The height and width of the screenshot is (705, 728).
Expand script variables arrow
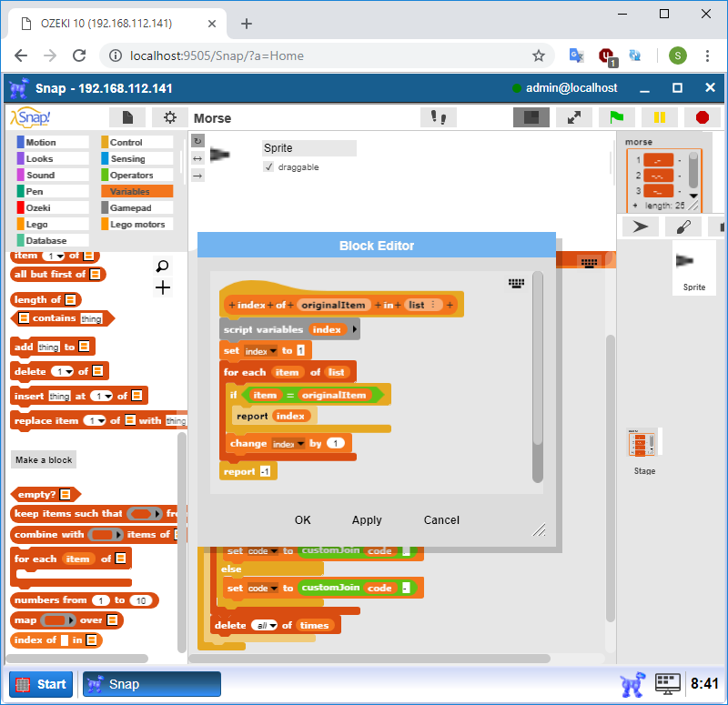(355, 329)
